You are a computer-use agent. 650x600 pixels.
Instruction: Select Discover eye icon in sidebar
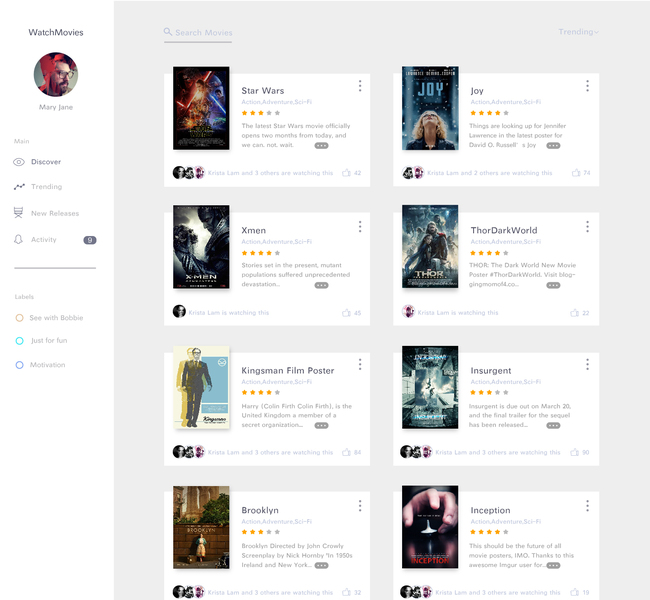coord(19,162)
